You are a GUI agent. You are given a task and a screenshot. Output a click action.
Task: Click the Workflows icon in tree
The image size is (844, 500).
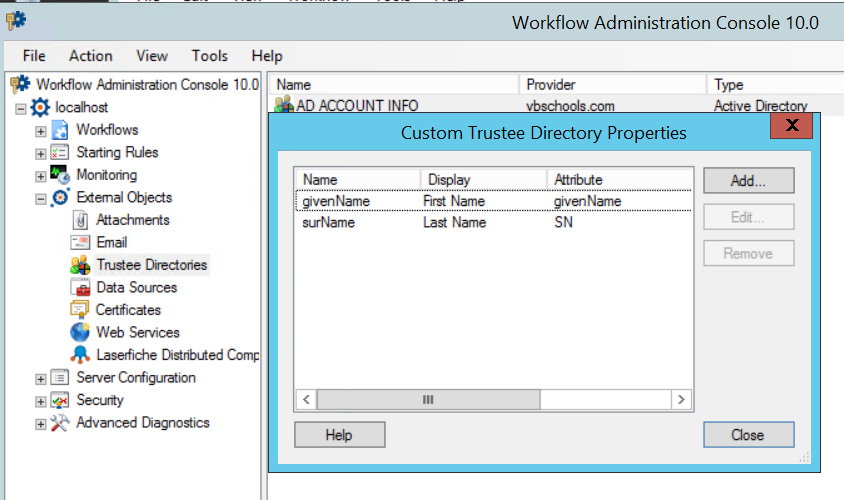(x=60, y=130)
